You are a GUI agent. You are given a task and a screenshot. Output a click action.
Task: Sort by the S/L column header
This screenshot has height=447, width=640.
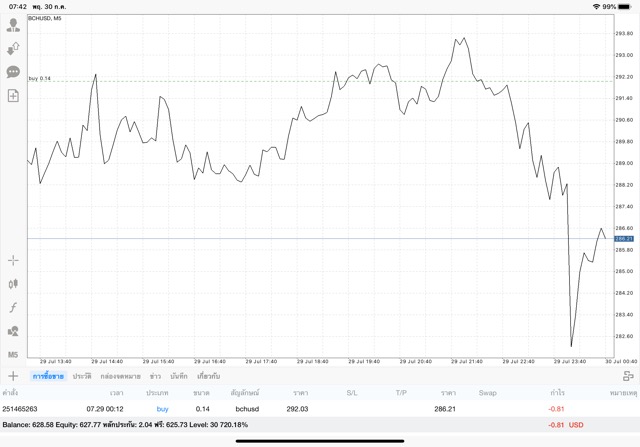pos(352,393)
